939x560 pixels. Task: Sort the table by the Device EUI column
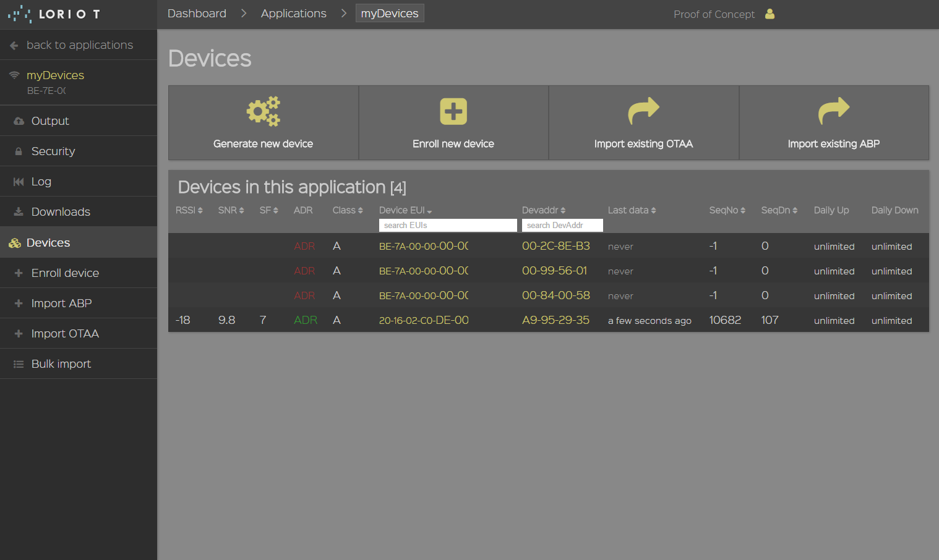tap(405, 210)
